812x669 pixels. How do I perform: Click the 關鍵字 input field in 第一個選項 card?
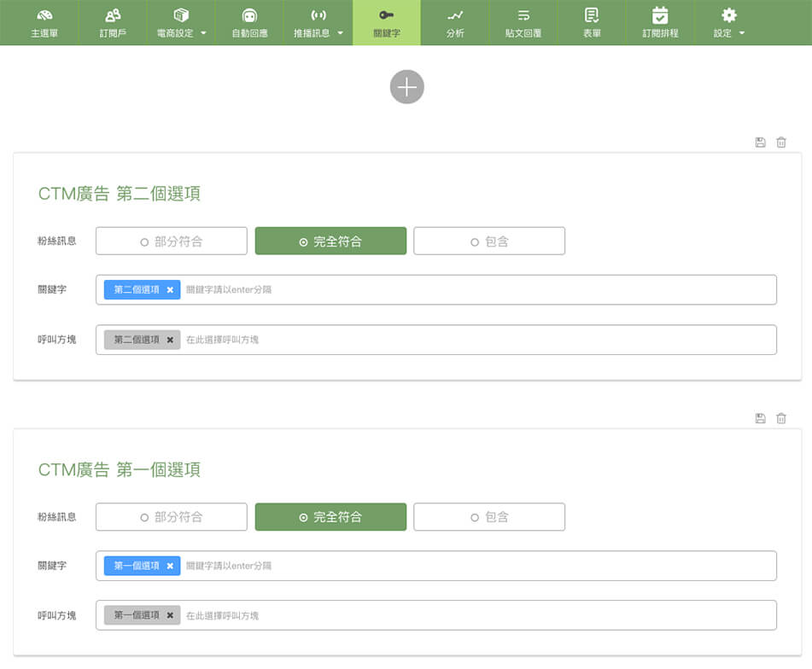[x=478, y=566]
